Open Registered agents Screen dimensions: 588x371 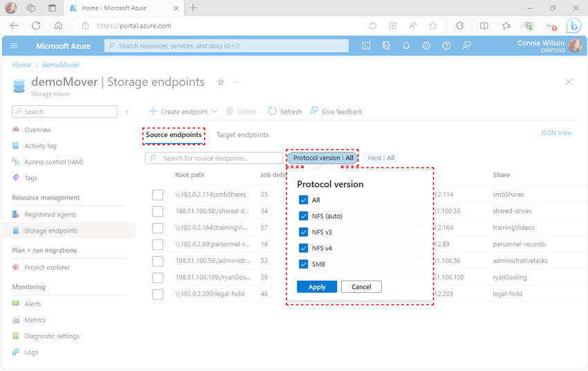50,215
